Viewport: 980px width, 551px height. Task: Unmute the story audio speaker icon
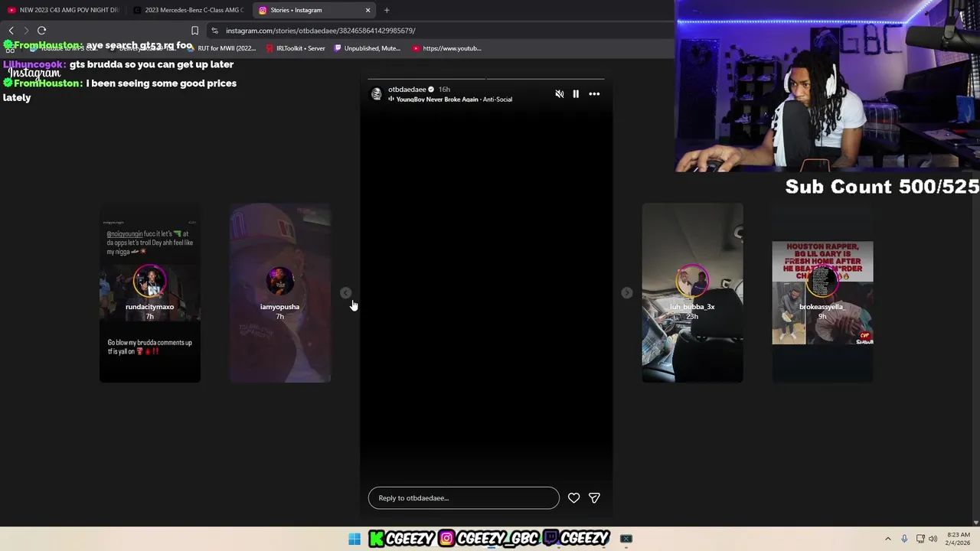click(559, 94)
